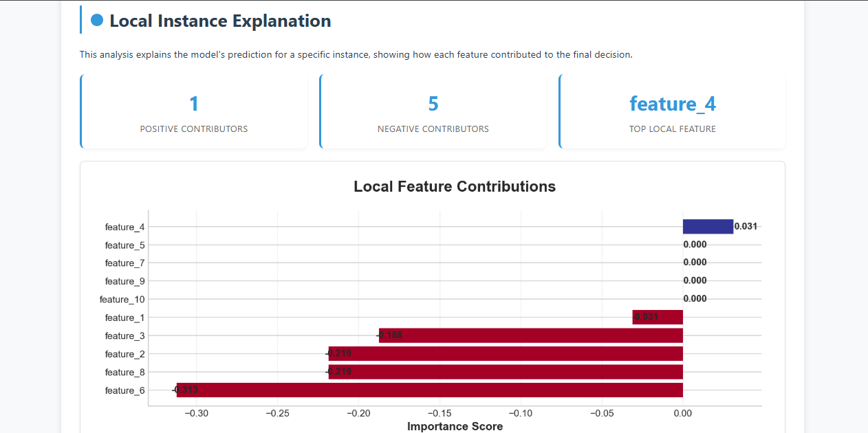Select the Top Local Feature card
Screen dimensions: 868x433
coord(672,111)
